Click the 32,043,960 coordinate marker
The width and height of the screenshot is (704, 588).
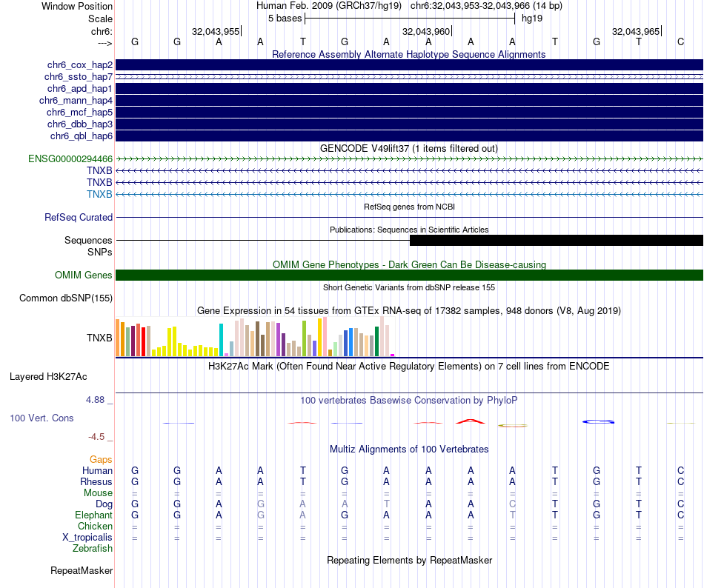click(x=427, y=31)
